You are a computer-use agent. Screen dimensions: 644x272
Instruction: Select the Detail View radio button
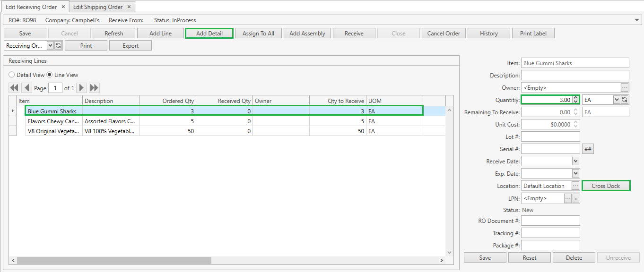click(x=12, y=75)
